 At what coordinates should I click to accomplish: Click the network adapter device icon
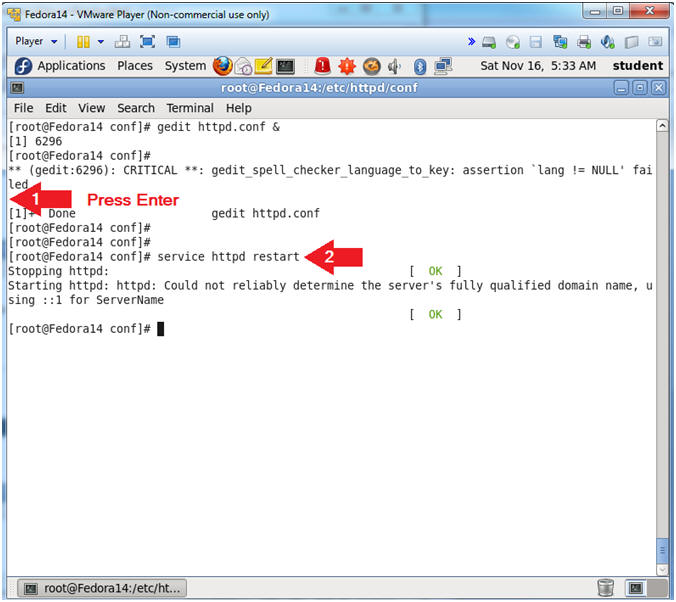(x=560, y=42)
